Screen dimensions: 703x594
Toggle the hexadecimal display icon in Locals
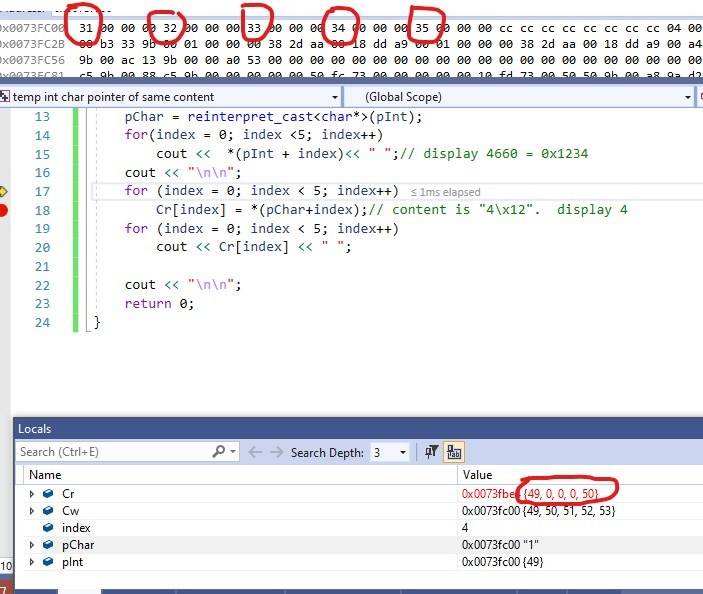[454, 452]
